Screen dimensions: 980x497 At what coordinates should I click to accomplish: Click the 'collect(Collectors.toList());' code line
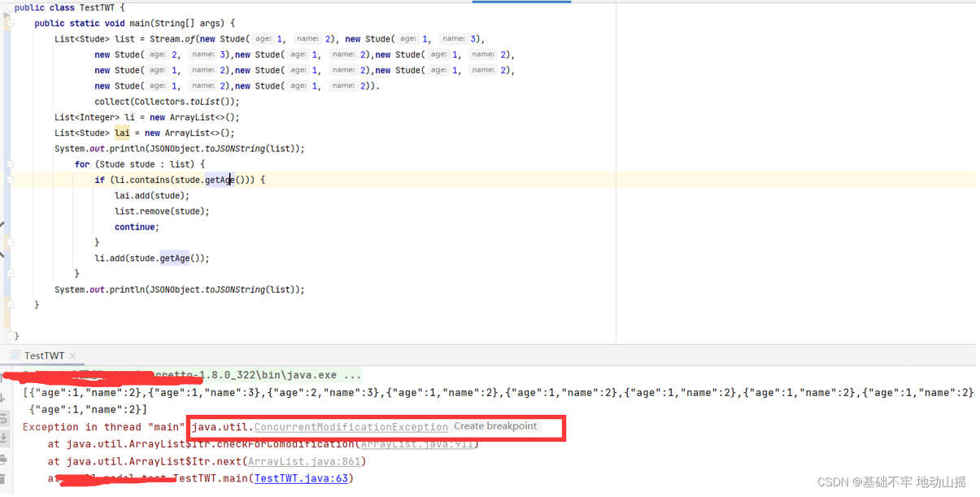pyautogui.click(x=167, y=102)
